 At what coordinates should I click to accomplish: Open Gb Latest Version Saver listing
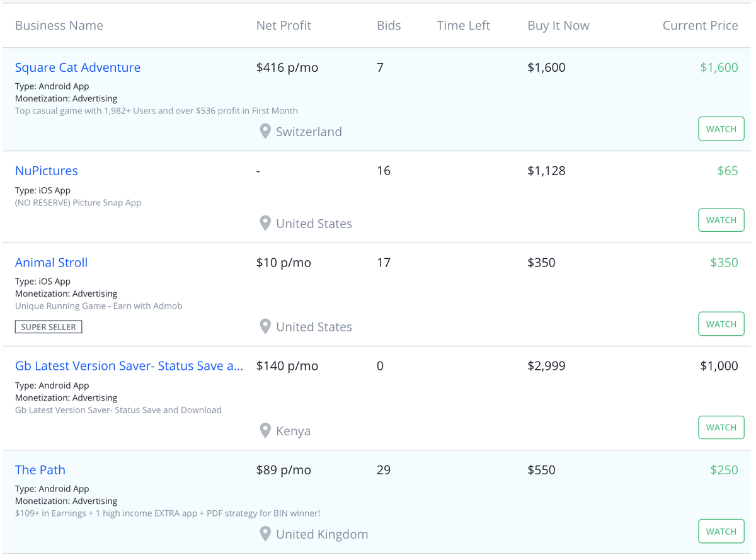(129, 366)
